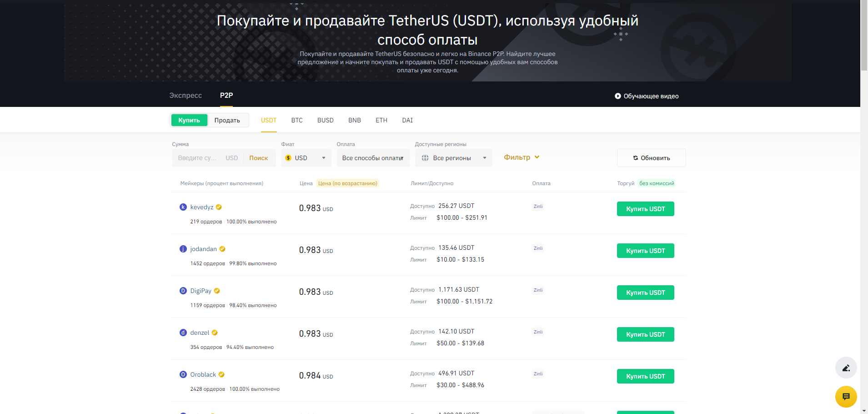The width and height of the screenshot is (868, 414).
Task: Click the refresh icon in Обновить button
Action: [636, 158]
